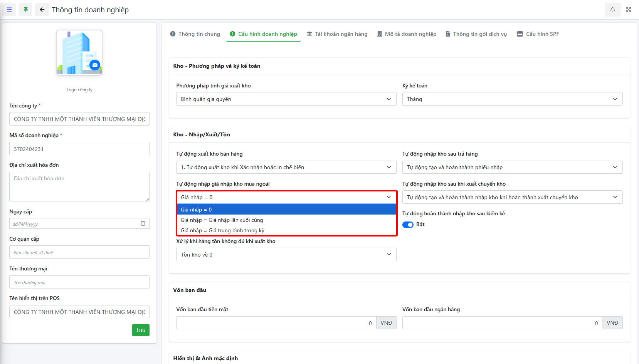This screenshot has width=639, height=364.
Task: Open the hamburger sidebar menu
Action: [x=9, y=10]
